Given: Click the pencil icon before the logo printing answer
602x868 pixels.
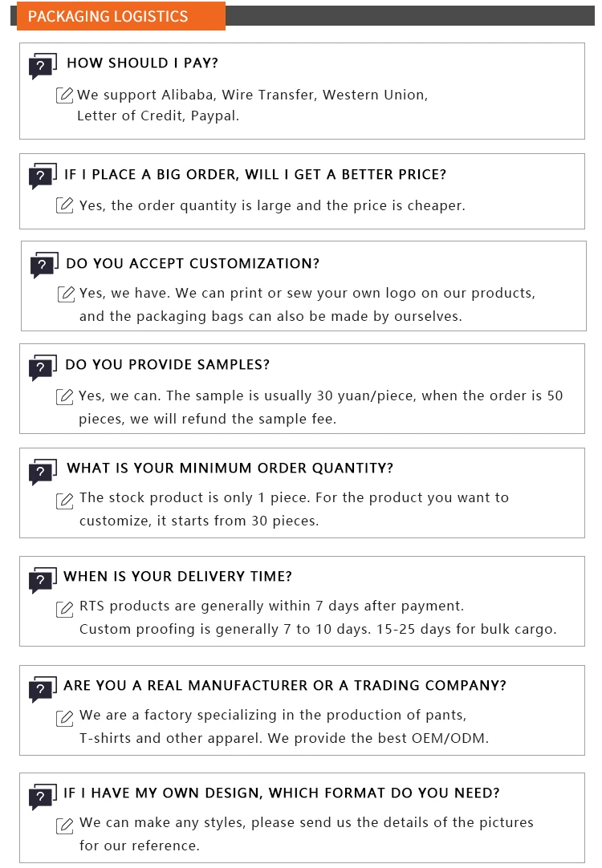Looking at the screenshot, I should click(x=67, y=294).
